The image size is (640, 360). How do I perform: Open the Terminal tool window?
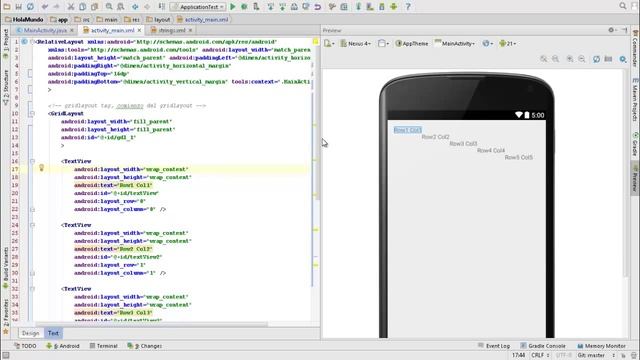pos(104,346)
